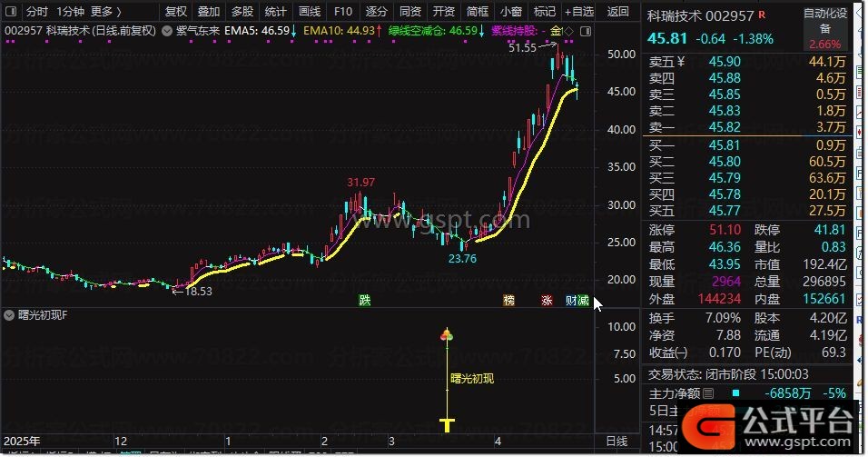The image size is (868, 457).
Task: Click the 返回 button
Action: coord(617,11)
